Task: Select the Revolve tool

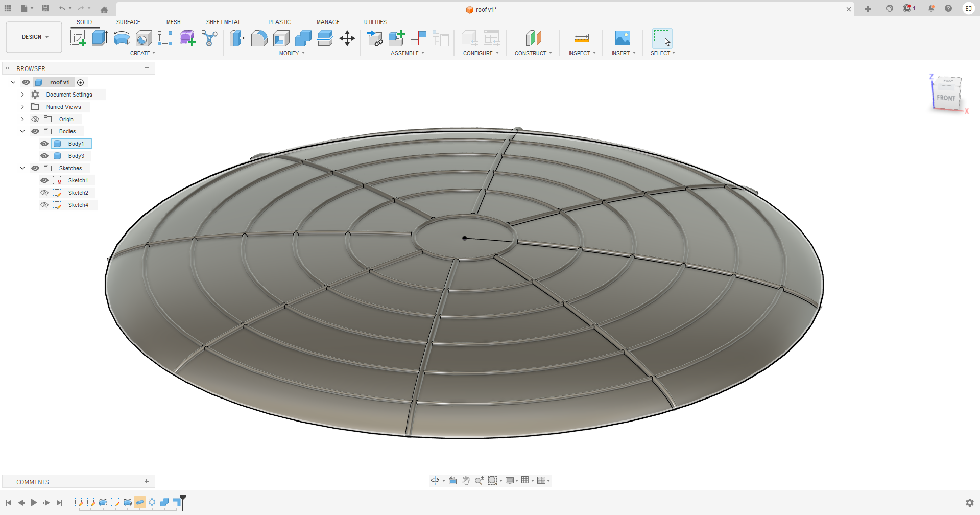Action: pos(122,38)
